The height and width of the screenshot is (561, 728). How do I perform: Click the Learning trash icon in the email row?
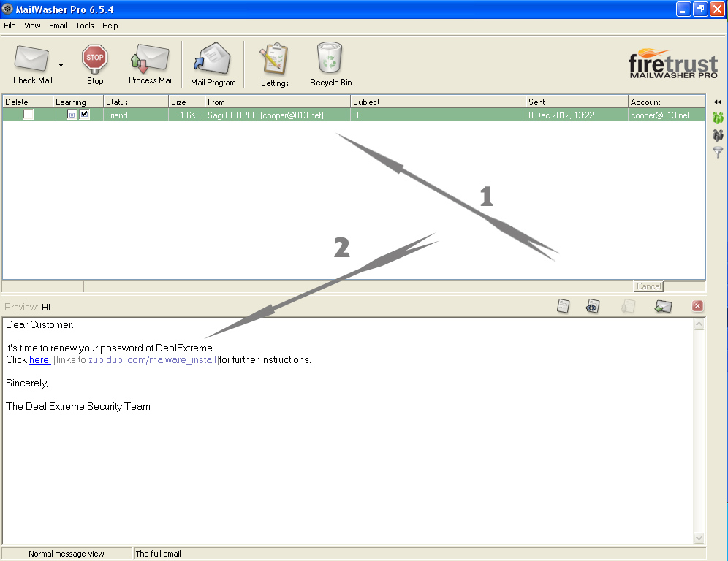tap(72, 114)
